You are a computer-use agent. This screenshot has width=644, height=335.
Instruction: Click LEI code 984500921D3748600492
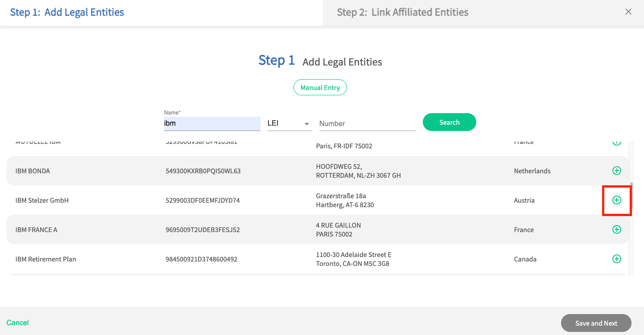201,259
